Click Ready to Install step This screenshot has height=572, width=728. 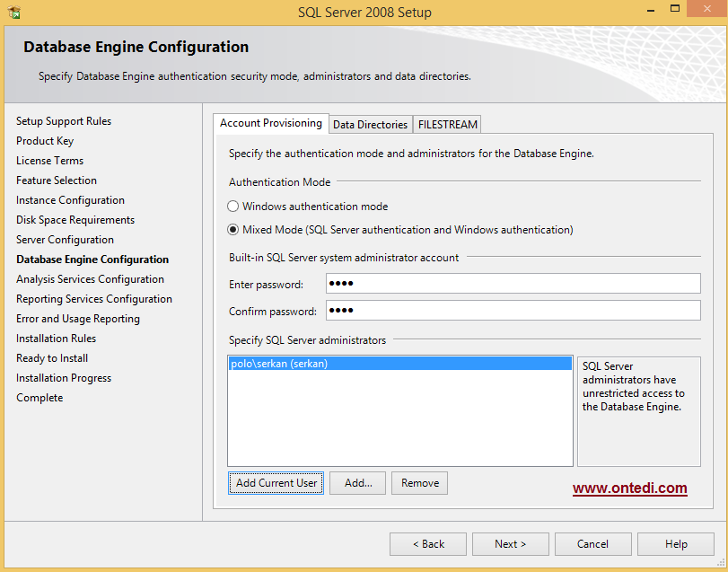(x=52, y=358)
